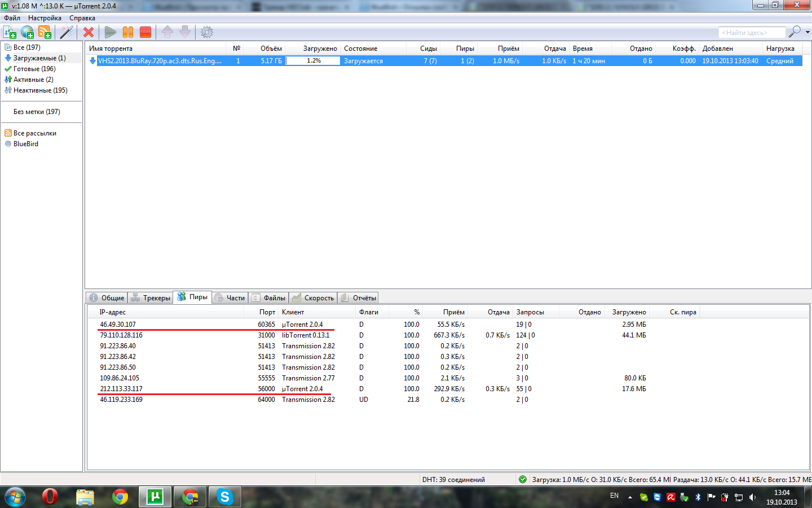Click 'DHT: 39 соединений' in status bar
The height and width of the screenshot is (508, 812).
click(453, 480)
